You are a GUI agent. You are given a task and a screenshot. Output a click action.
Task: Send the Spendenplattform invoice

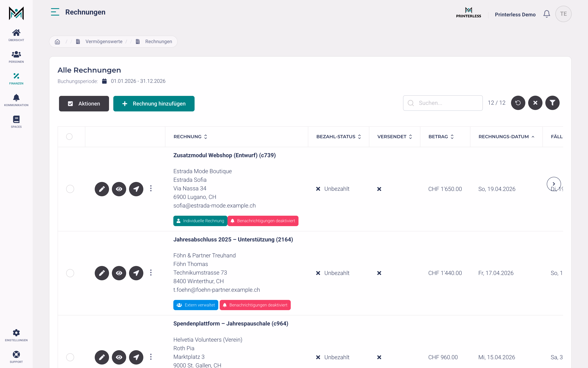click(136, 357)
